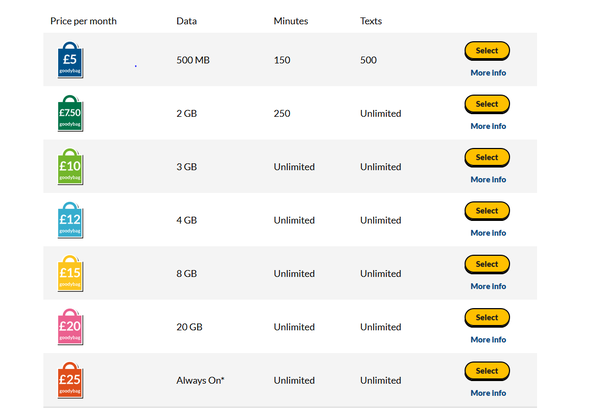Viewport: 600px width, 408px height.
Task: Click the pink £20 goodybag icon
Action: pyautogui.click(x=70, y=327)
